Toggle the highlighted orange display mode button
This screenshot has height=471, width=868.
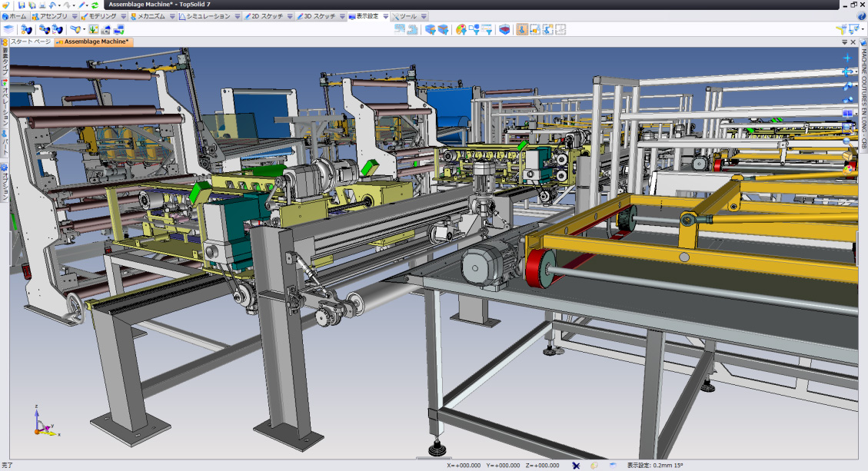[x=522, y=29]
